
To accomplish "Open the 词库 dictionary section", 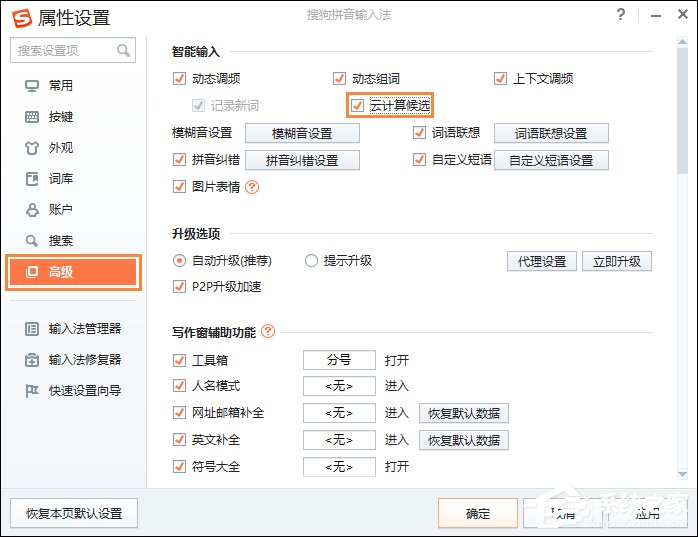I will (60, 179).
